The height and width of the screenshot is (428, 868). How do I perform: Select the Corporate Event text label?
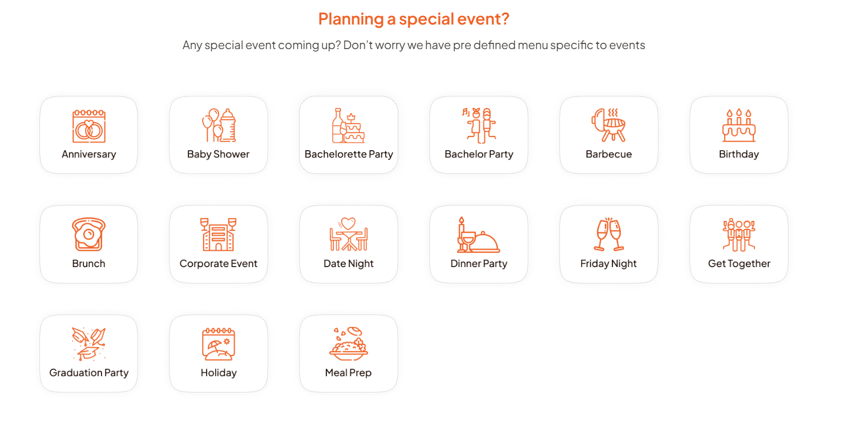(x=219, y=264)
